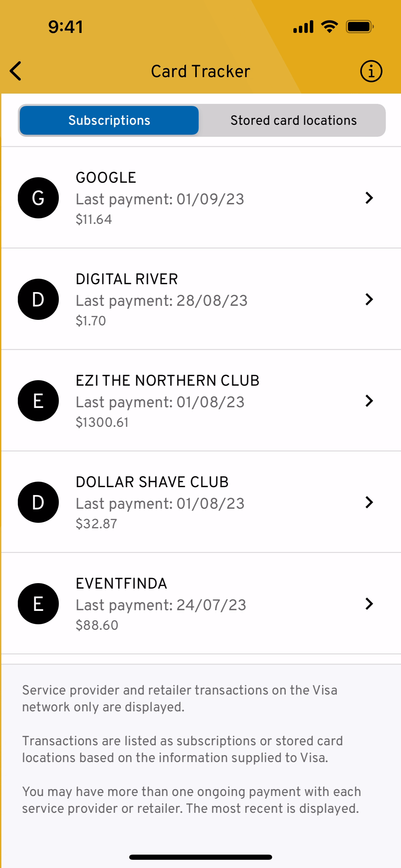Tap the Google 'G' avatar icon
This screenshot has height=868, width=401.
[x=38, y=198]
